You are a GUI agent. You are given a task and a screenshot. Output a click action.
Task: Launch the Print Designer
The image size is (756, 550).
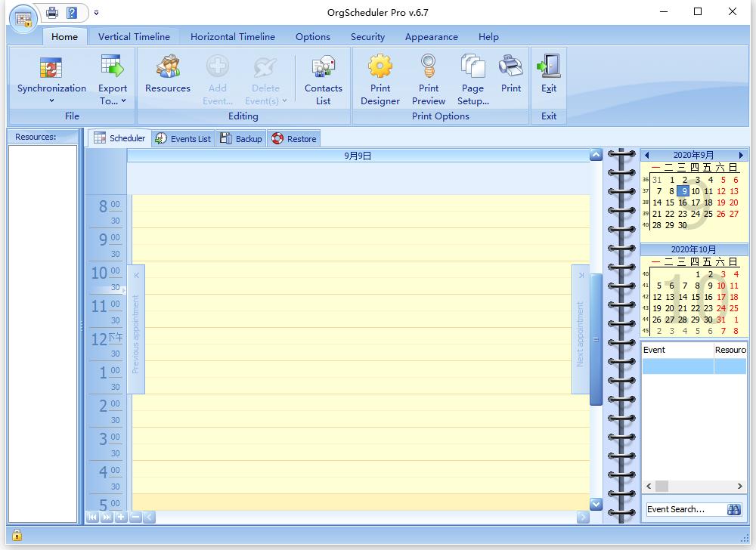(x=380, y=79)
